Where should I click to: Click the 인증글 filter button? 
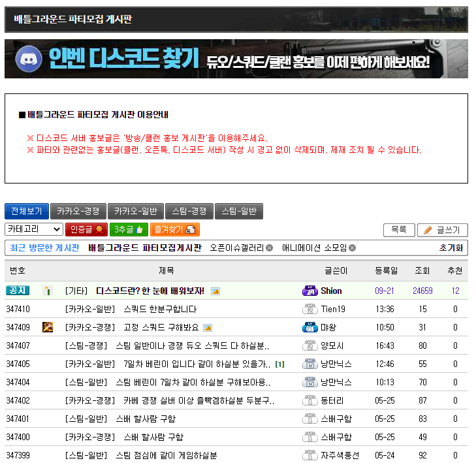click(x=87, y=229)
